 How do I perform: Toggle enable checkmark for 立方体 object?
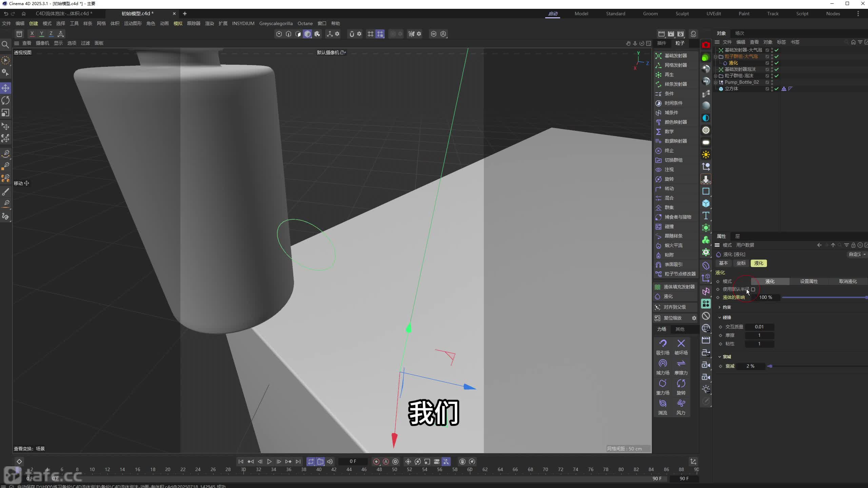point(776,89)
